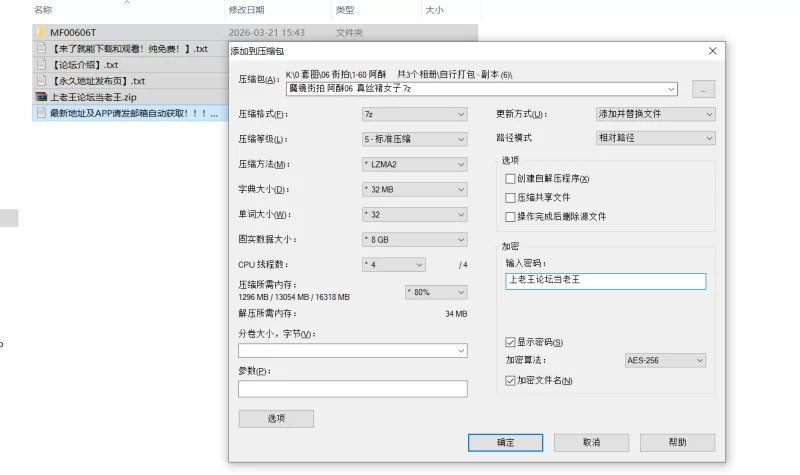Open the 80% memory usage dropdown
Viewport: 800px width, 475px height.
click(436, 292)
